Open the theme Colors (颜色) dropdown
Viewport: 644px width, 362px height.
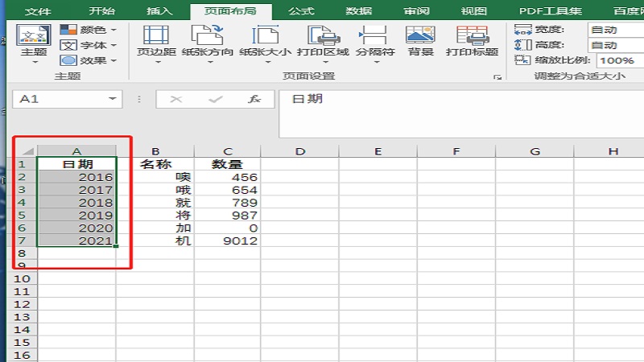click(x=89, y=30)
